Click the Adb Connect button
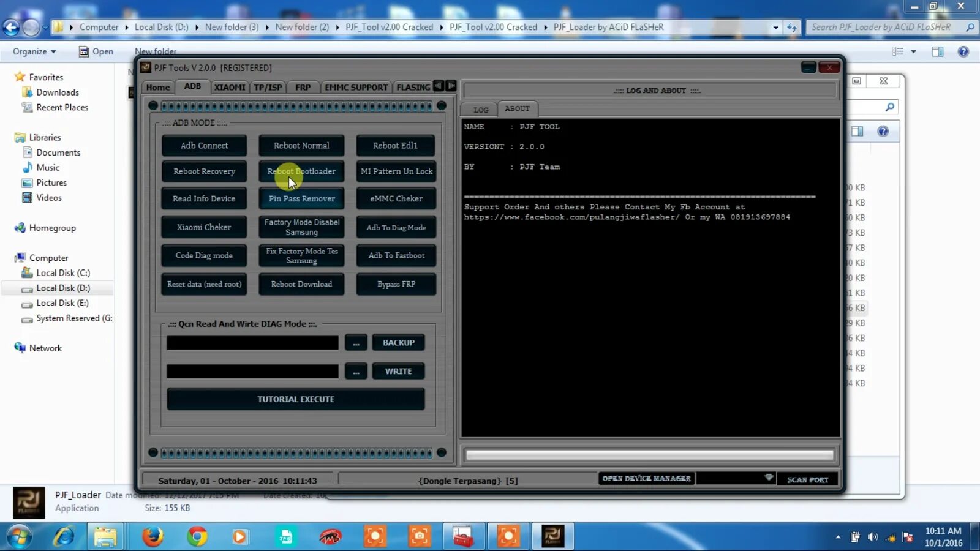Screen dimensions: 980x551 pos(204,146)
